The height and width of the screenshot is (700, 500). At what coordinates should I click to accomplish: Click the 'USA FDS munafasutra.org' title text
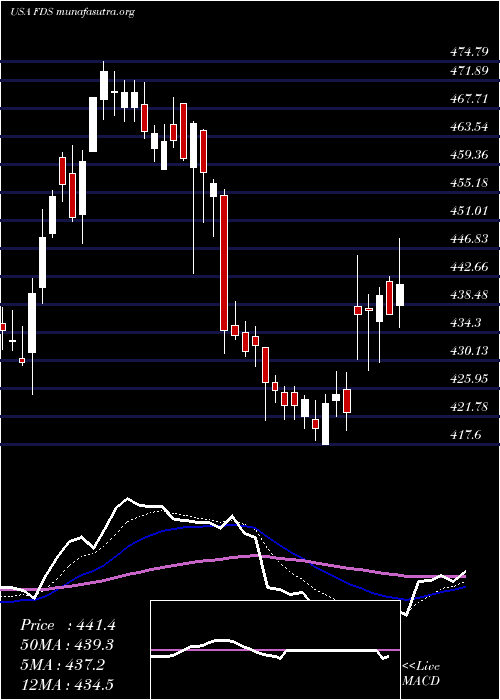click(x=72, y=12)
